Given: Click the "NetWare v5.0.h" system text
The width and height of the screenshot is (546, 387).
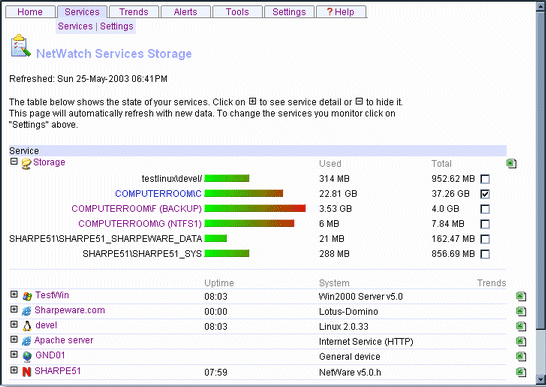Looking at the screenshot, I should pyautogui.click(x=350, y=372).
